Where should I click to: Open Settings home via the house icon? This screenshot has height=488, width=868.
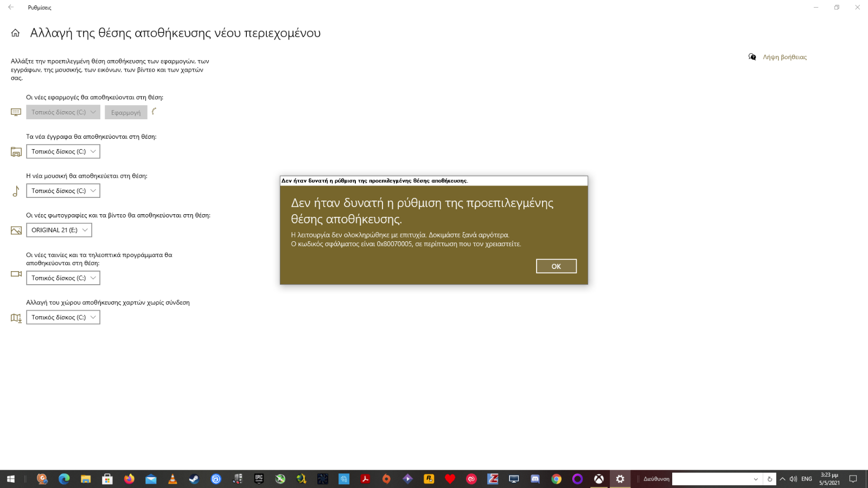[15, 33]
